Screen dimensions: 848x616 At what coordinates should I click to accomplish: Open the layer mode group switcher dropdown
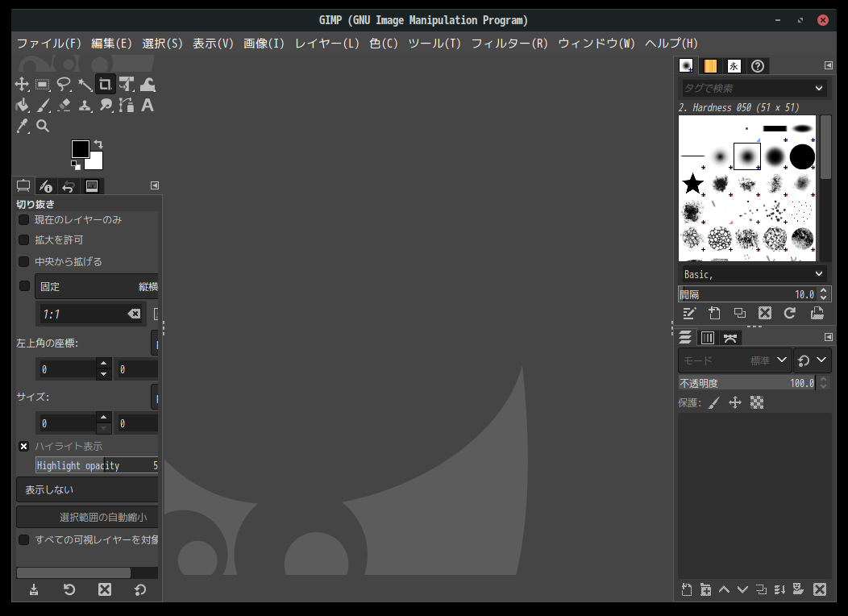point(813,360)
